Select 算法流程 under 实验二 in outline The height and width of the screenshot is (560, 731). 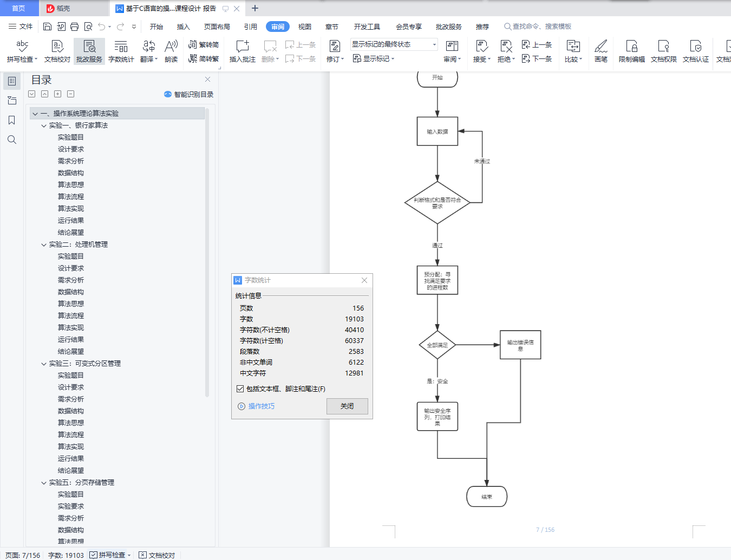[71, 316]
